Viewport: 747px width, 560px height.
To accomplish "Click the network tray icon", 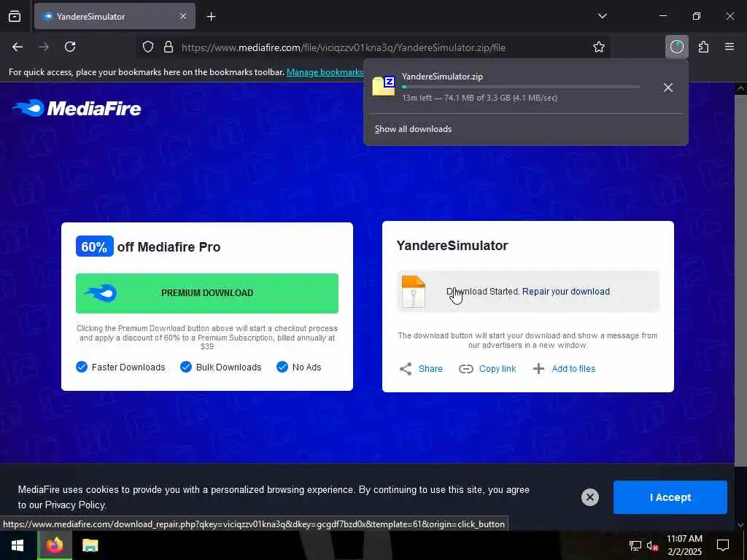I will tap(635, 545).
